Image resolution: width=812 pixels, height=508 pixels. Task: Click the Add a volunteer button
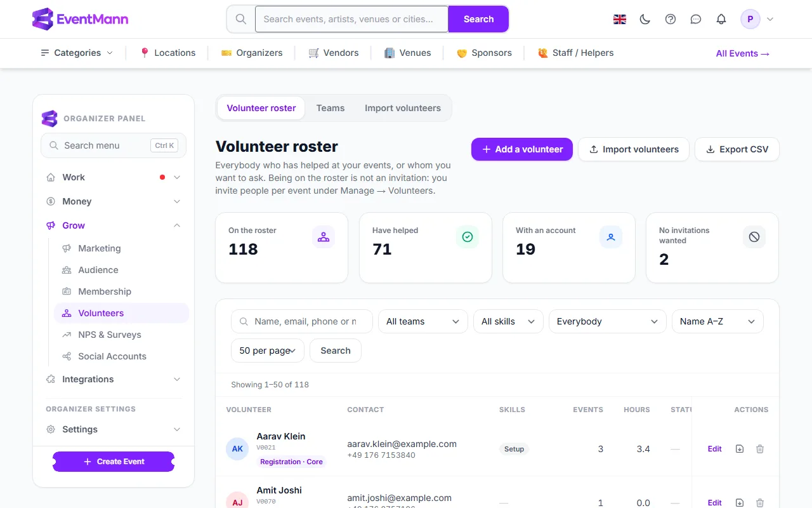coord(522,149)
